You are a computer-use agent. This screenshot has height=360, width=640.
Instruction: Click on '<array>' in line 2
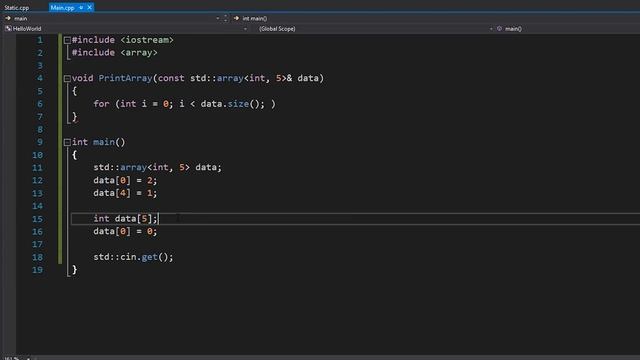pos(139,53)
